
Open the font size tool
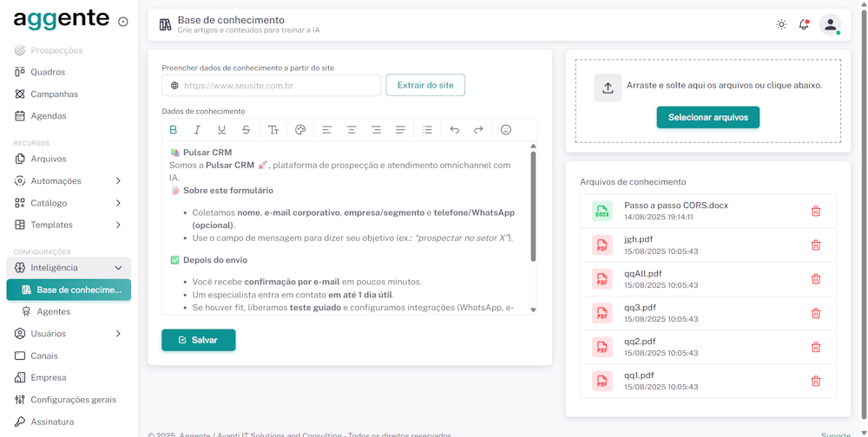tap(273, 130)
